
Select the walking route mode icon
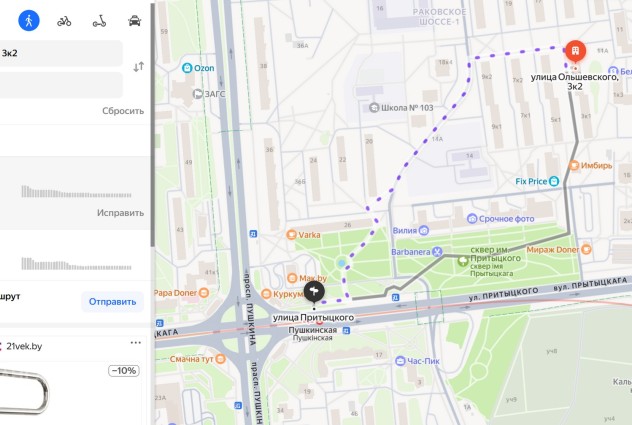[29, 20]
